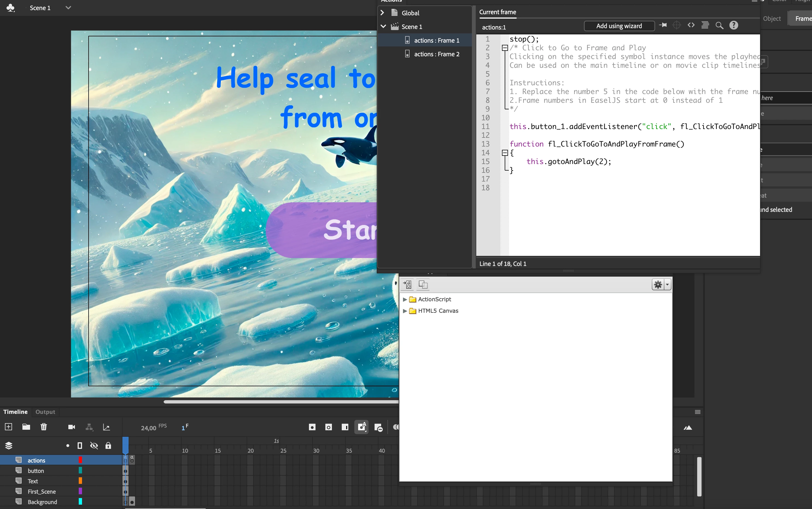This screenshot has width=812, height=509.
Task: Open the Scene 1 dropdown arrow
Action: coord(68,7)
